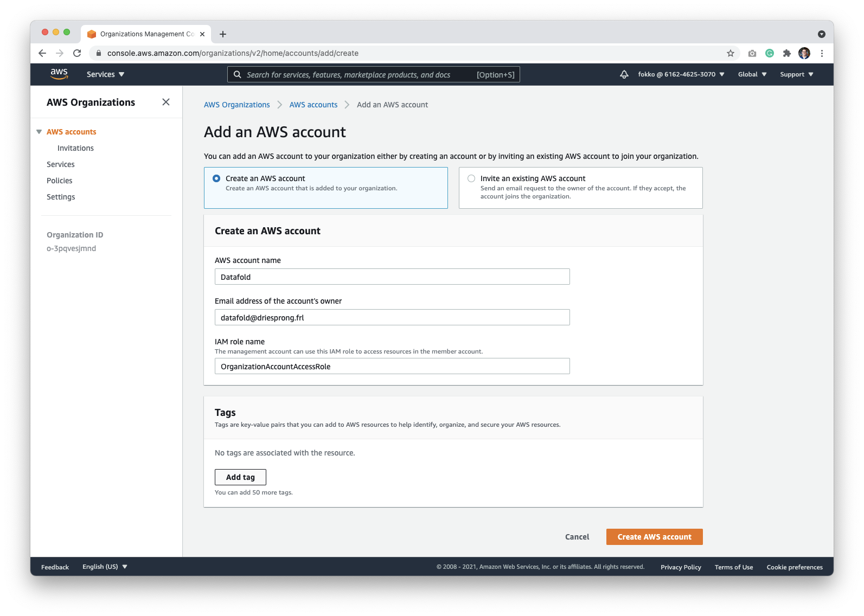This screenshot has width=864, height=616.
Task: Open Settings in the sidebar
Action: (61, 197)
